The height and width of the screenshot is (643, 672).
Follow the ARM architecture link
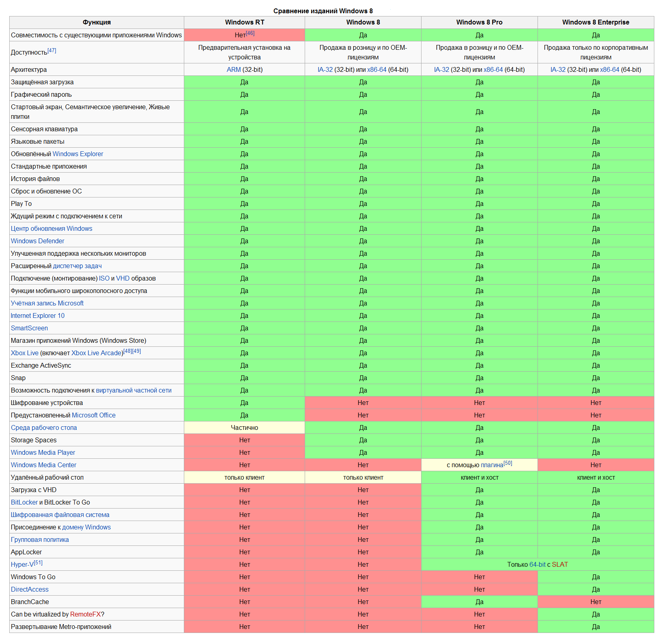(x=234, y=69)
